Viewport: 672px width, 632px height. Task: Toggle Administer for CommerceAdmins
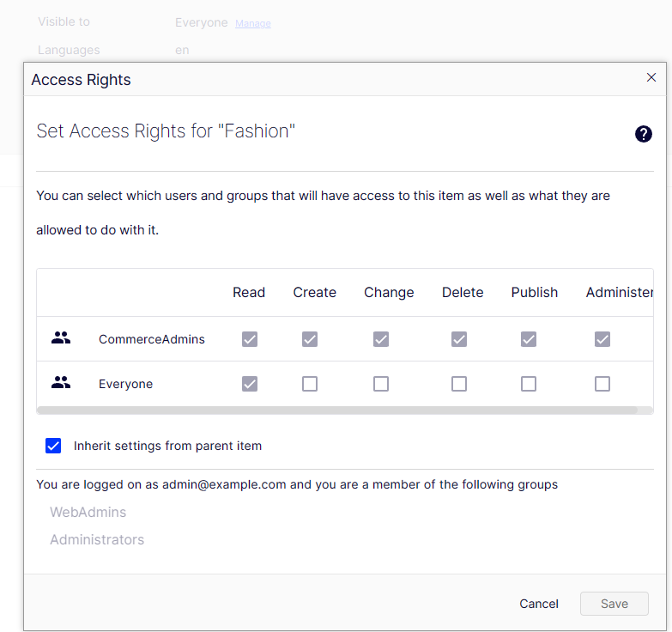click(x=602, y=339)
